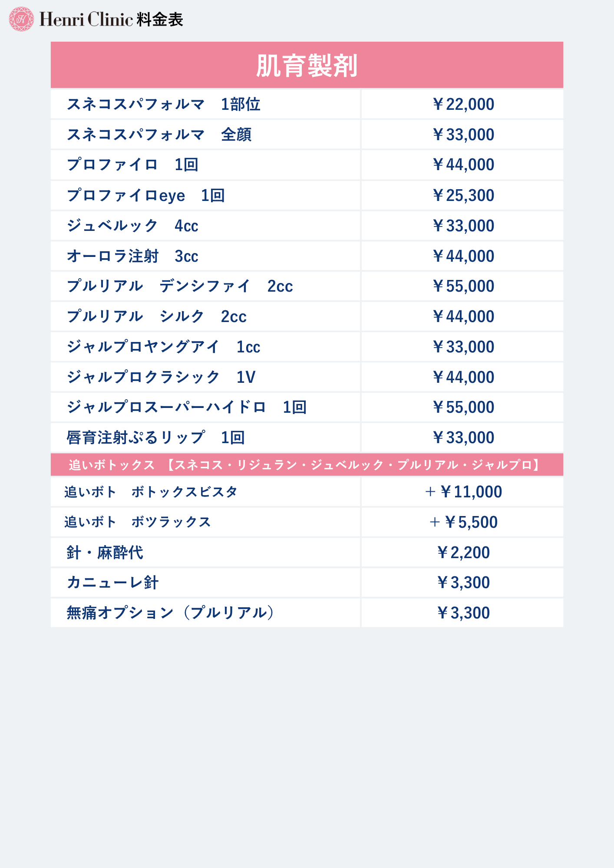Click the ￥22,000 price cell
This screenshot has height=868, width=614.
coord(463,104)
